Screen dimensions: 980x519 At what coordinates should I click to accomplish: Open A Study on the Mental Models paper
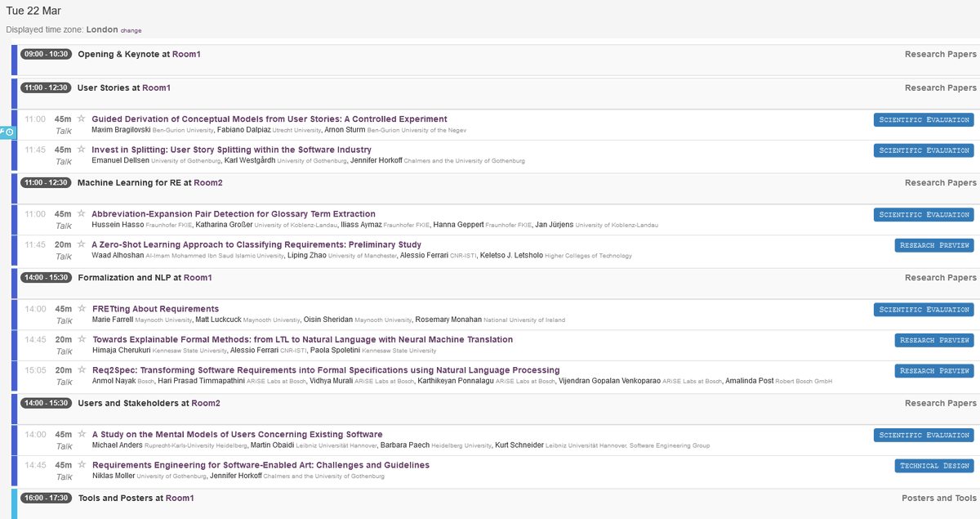pos(237,434)
